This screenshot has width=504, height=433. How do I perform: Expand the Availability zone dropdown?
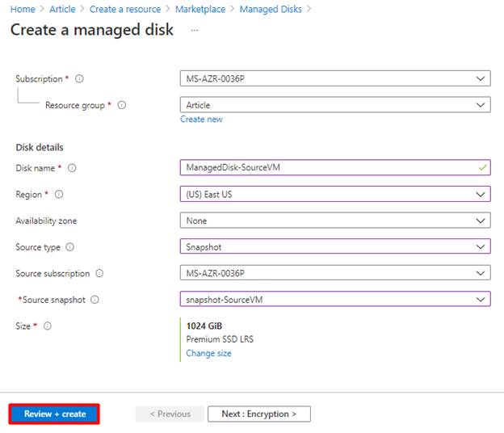click(x=335, y=221)
